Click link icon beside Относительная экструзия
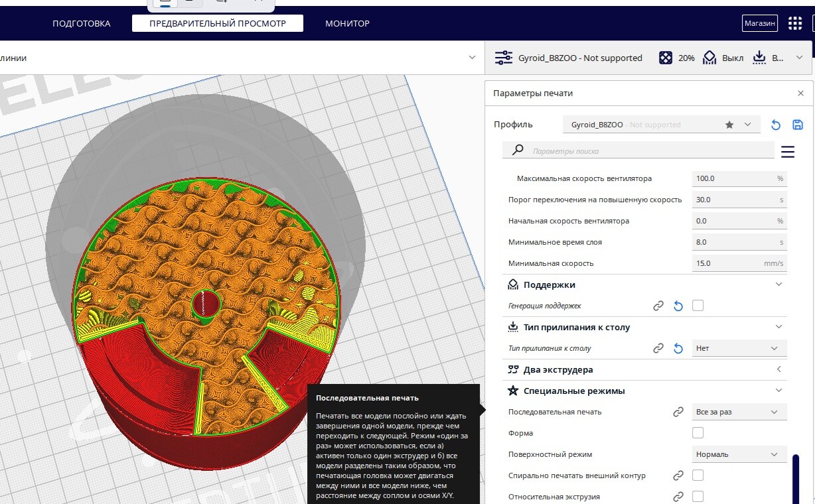The height and width of the screenshot is (504, 815). point(678,497)
